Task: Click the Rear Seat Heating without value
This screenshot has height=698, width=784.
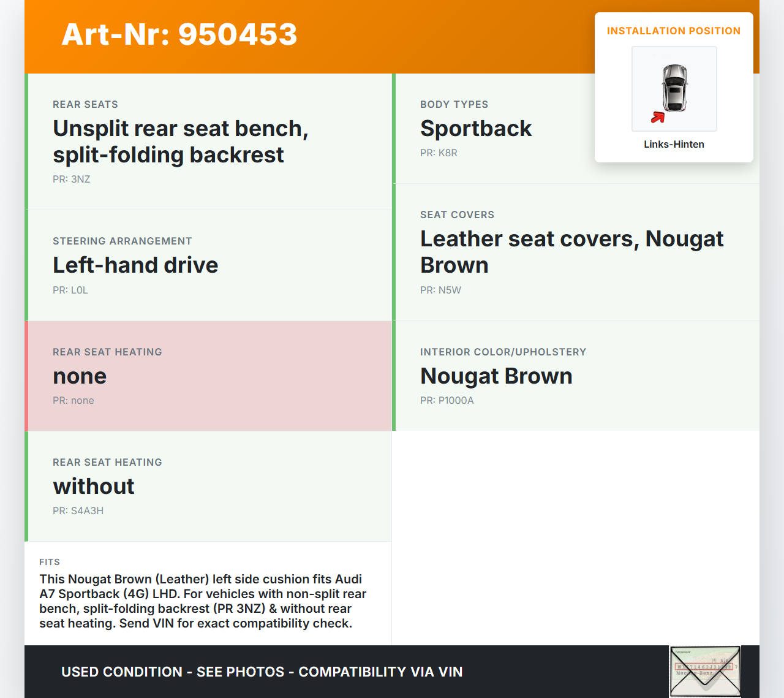Action: 94,487
